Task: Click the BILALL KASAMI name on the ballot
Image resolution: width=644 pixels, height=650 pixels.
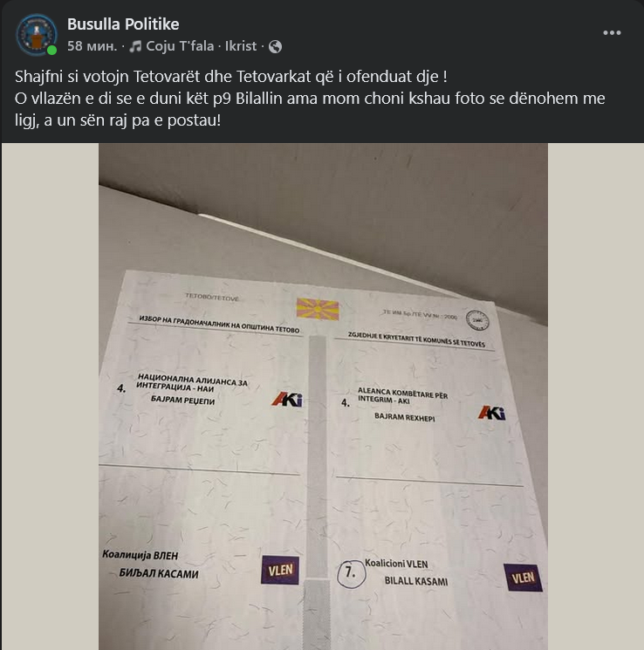Action: coord(416,581)
